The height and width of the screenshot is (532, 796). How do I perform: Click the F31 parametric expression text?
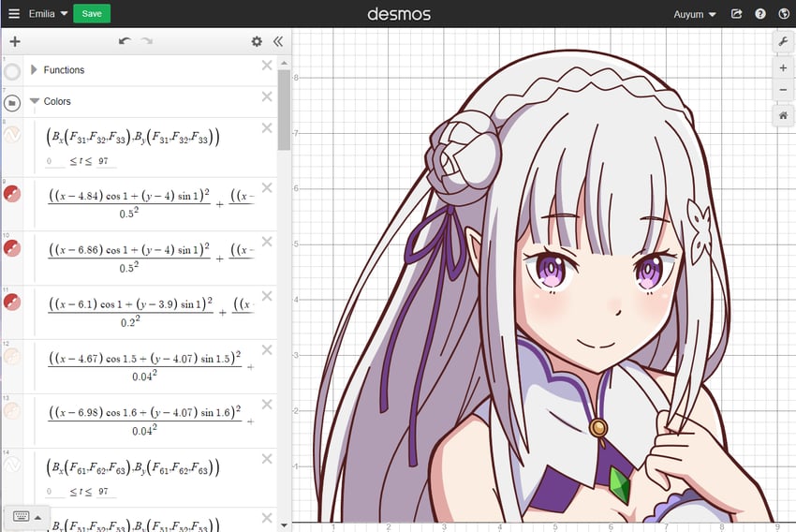(132, 137)
